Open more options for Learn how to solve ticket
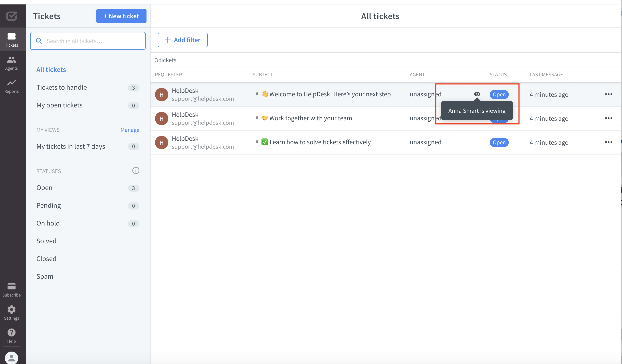 pos(608,142)
